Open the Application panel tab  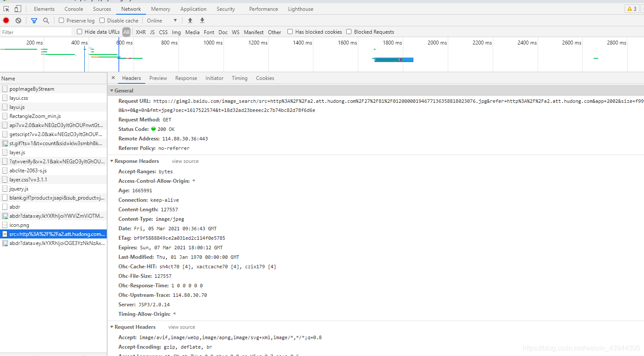193,9
